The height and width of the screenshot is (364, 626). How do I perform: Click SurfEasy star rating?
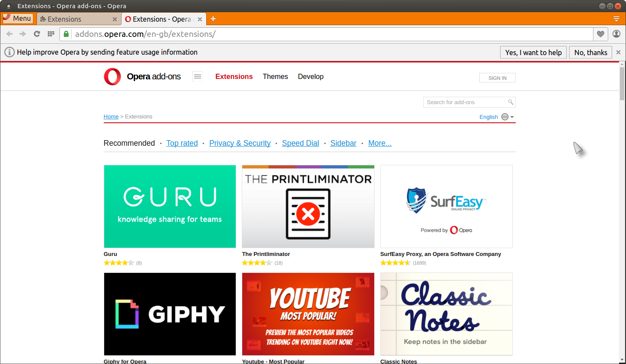point(395,263)
